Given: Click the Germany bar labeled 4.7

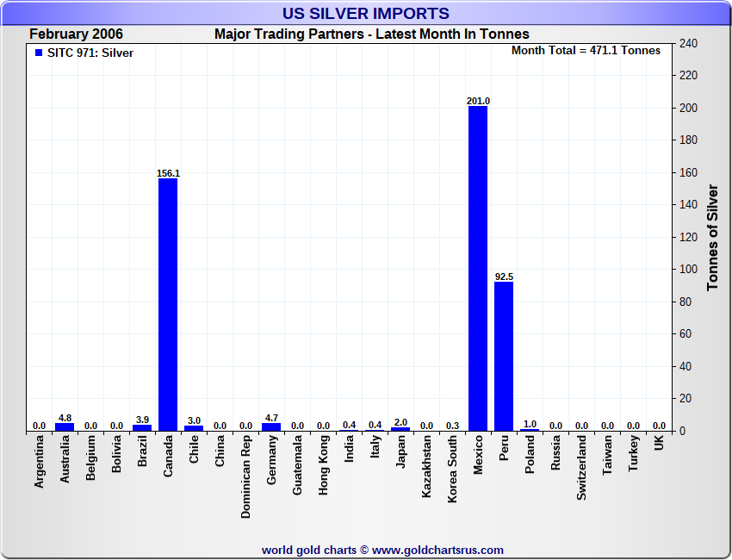Looking at the screenshot, I should point(271,426).
